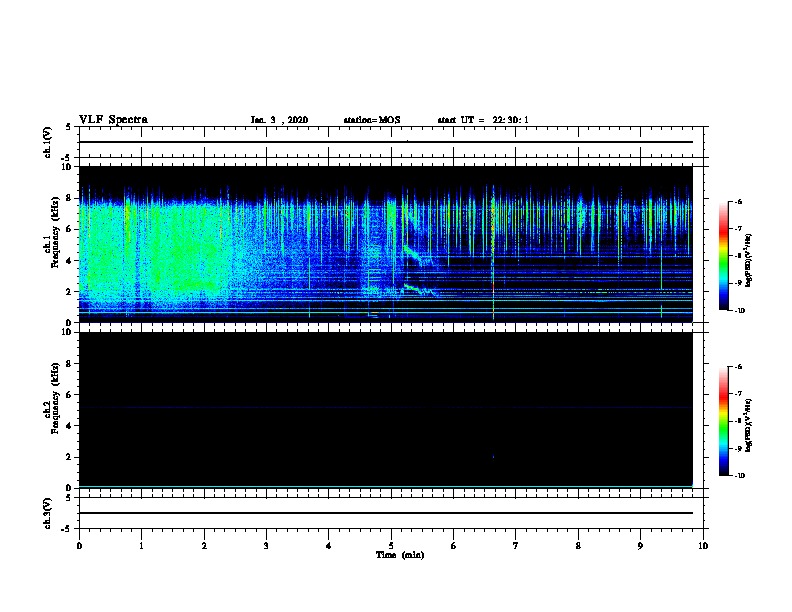Viewport: 792px width, 612px height.
Task: Click the time axis tick label "7"
Action: 516,546
